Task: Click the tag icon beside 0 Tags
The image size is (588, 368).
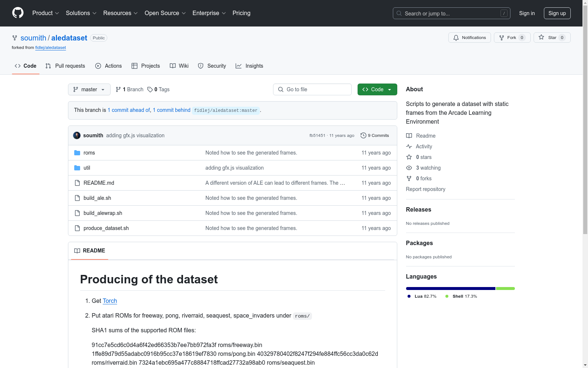Action: click(x=150, y=89)
